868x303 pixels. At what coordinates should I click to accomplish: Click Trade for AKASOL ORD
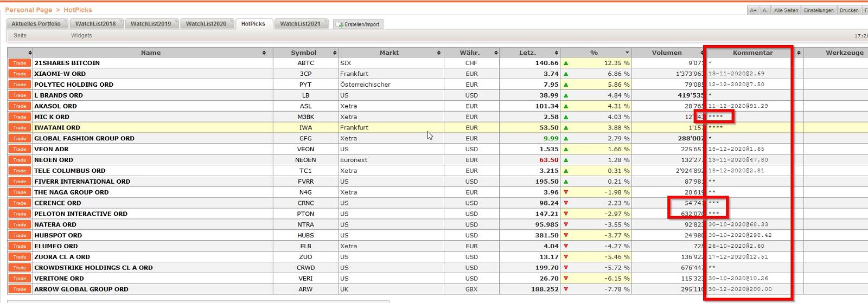coord(20,106)
